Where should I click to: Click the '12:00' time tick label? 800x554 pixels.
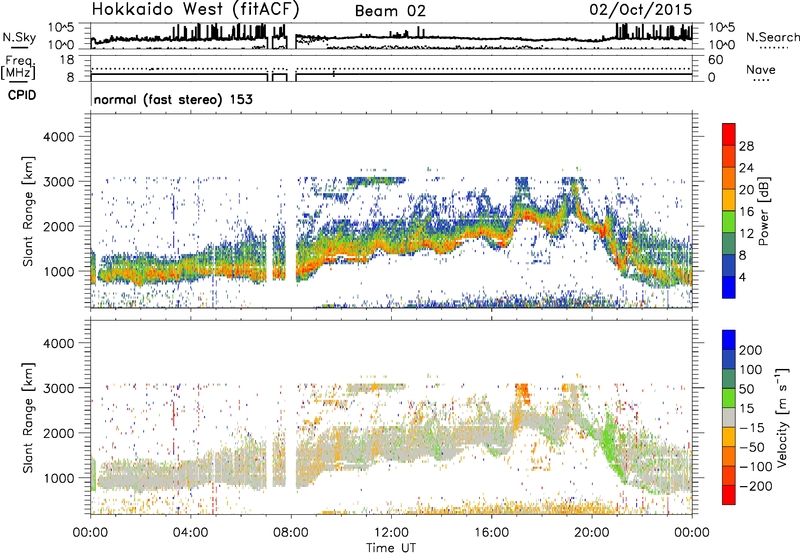pos(391,533)
